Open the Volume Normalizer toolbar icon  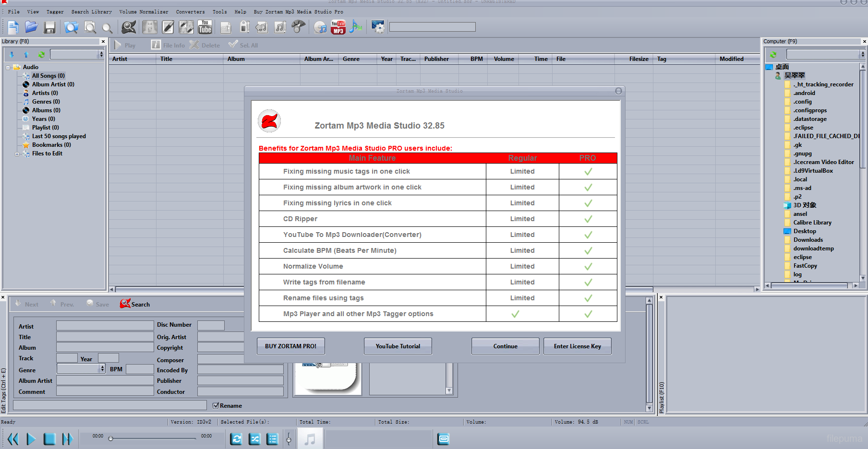pyautogui.click(x=225, y=27)
